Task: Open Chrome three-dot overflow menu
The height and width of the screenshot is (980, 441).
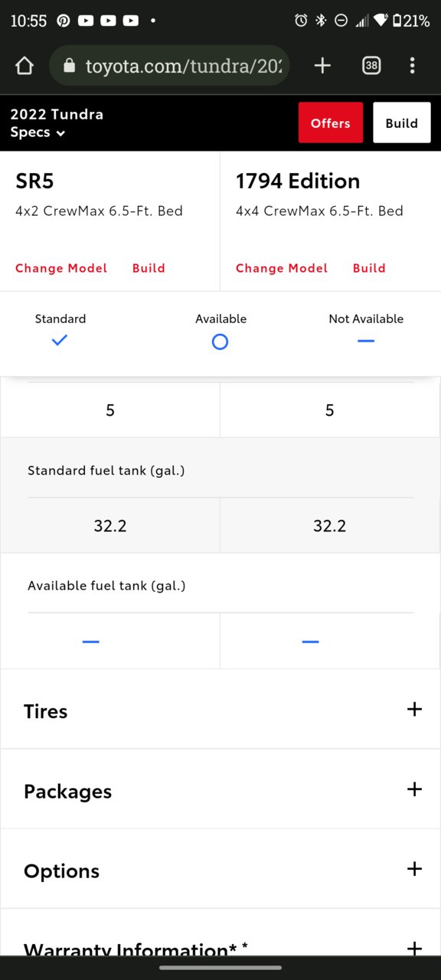Action: [413, 66]
